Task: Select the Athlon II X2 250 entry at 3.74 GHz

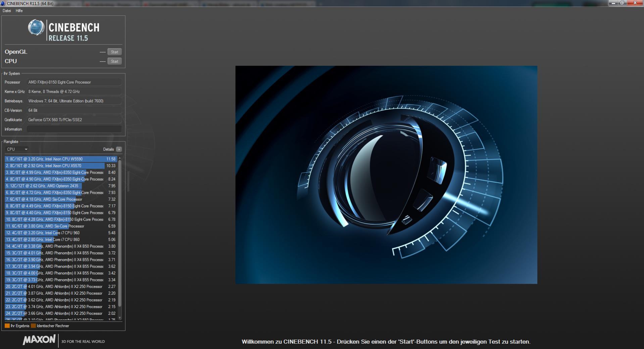Action: (x=61, y=307)
